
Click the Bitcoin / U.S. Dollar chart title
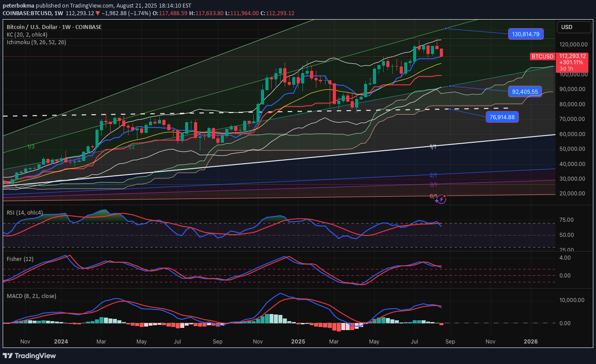[54, 27]
